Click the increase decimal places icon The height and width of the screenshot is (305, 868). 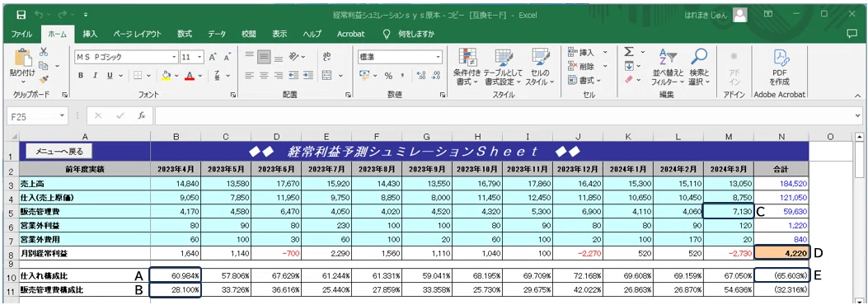click(420, 75)
